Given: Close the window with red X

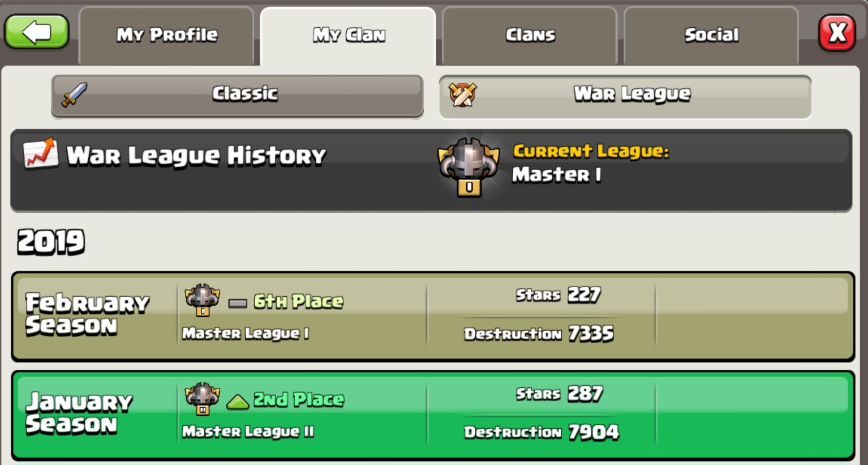Looking at the screenshot, I should [837, 33].
